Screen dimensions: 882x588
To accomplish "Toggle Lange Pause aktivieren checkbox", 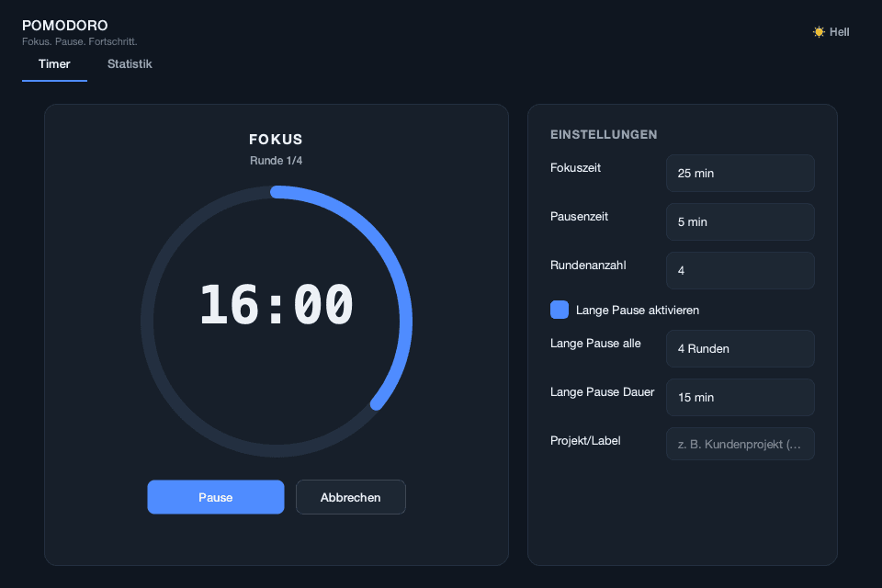I will point(560,310).
